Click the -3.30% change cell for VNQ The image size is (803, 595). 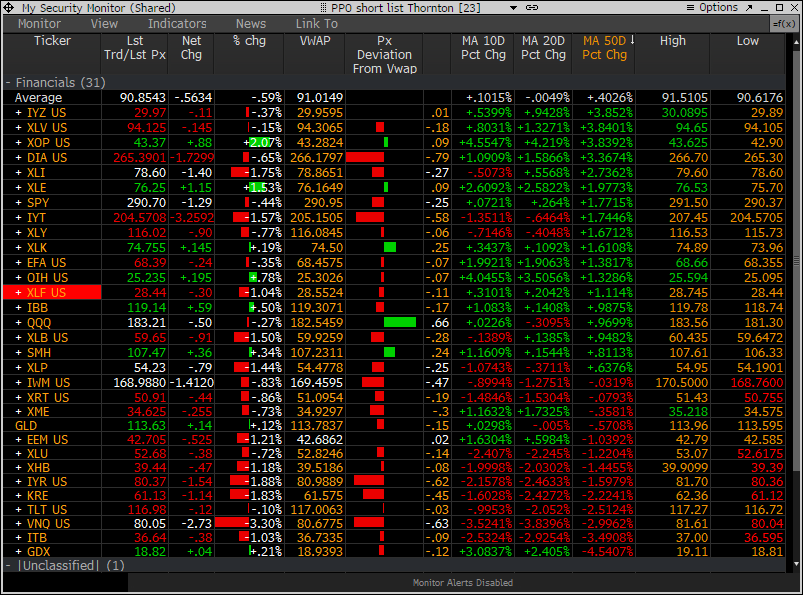pyautogui.click(x=248, y=523)
